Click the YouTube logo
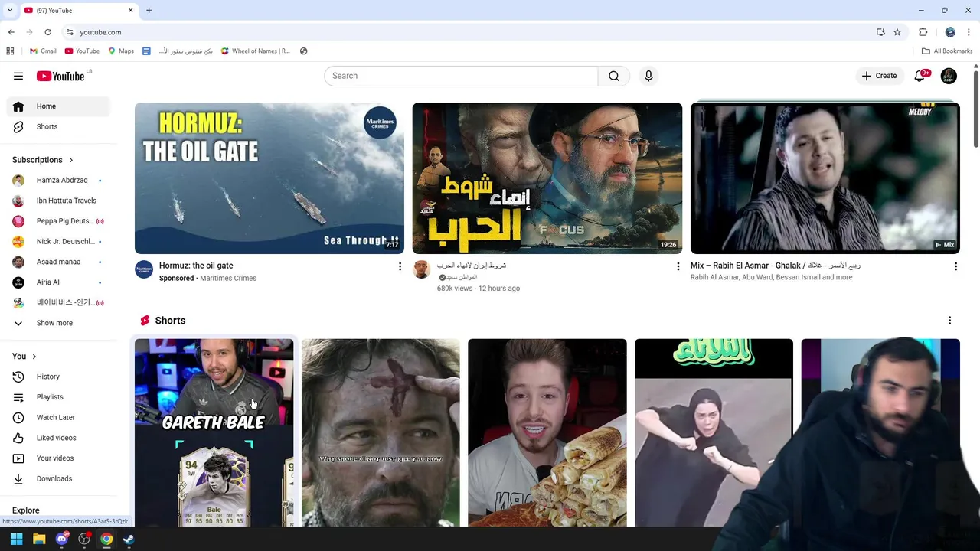 tap(60, 76)
